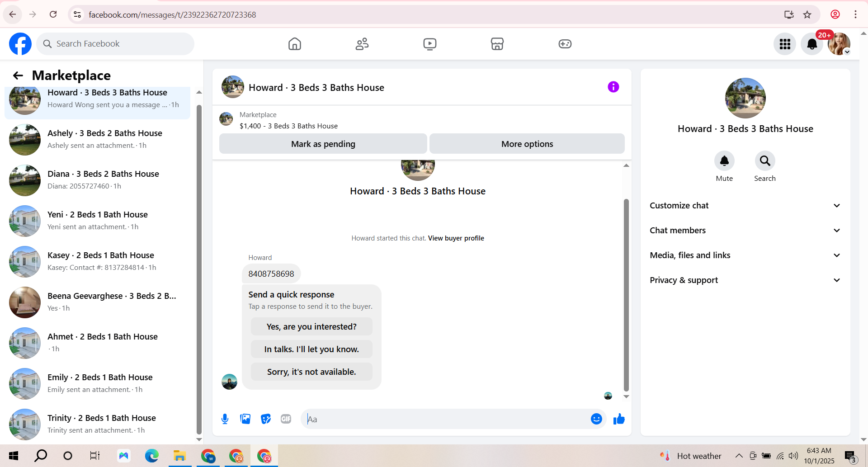Image resolution: width=868 pixels, height=467 pixels.
Task: Open the Friends icon in top navigation
Action: 362,44
